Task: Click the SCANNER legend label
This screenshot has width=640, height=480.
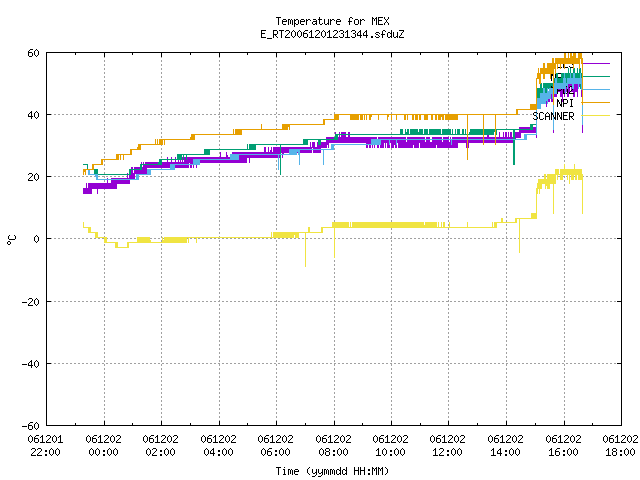Action: click(553, 116)
